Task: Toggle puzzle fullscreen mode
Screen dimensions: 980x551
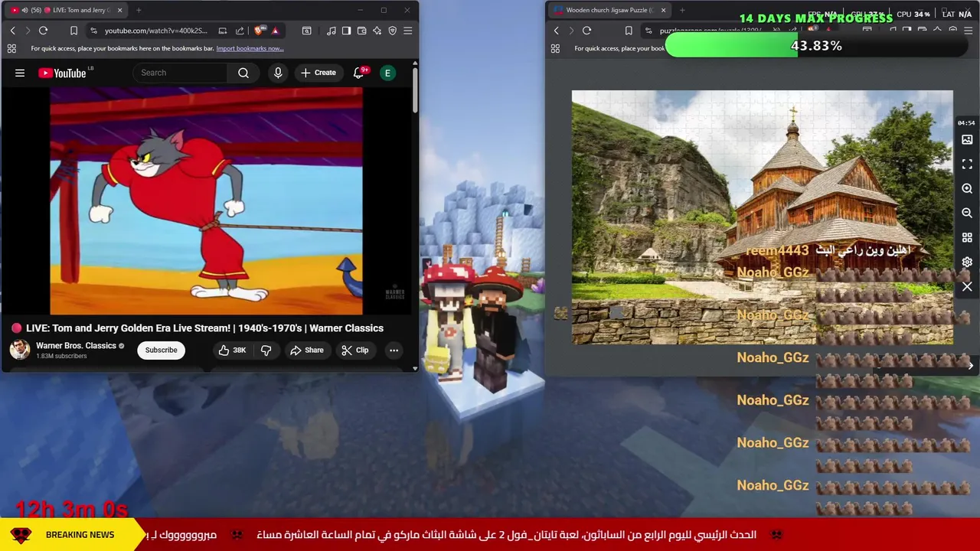Action: 967,165
